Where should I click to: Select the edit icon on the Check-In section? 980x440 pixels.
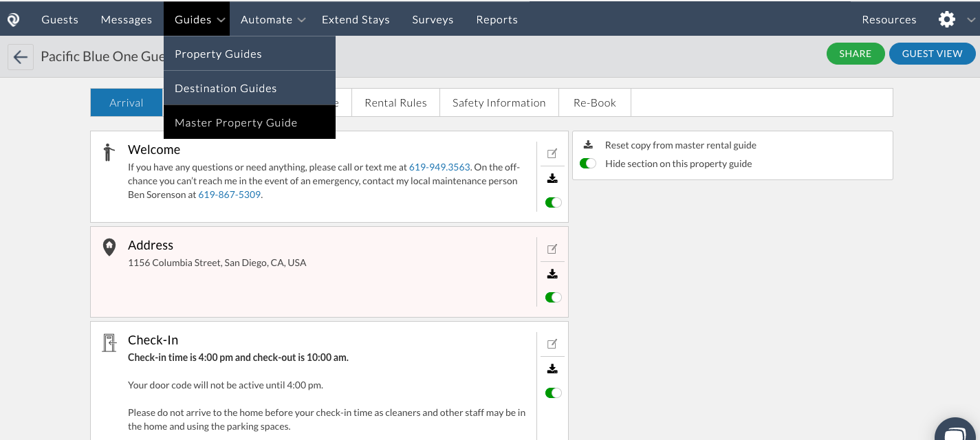point(552,343)
